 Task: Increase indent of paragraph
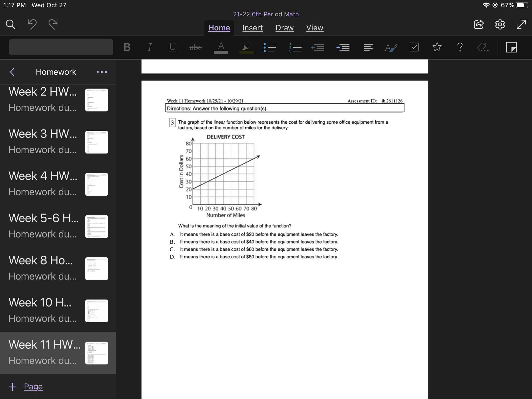[x=343, y=47]
